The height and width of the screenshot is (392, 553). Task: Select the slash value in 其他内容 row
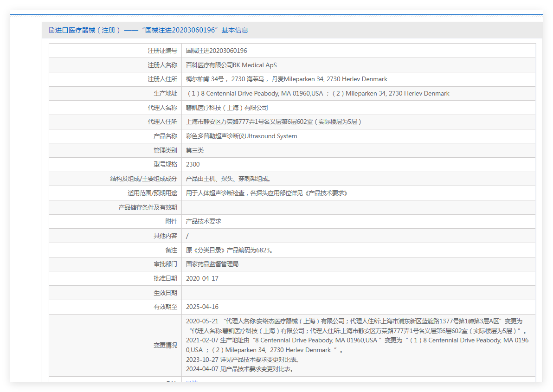click(187, 236)
